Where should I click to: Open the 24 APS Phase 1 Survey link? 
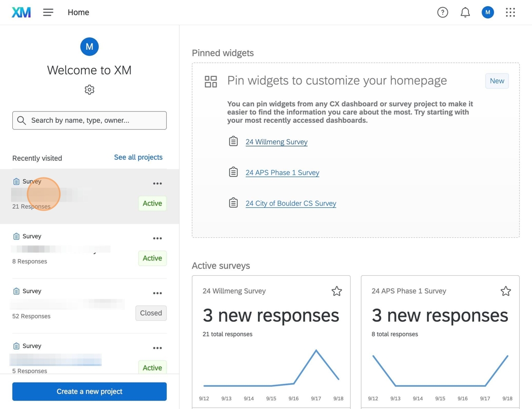coord(282,173)
